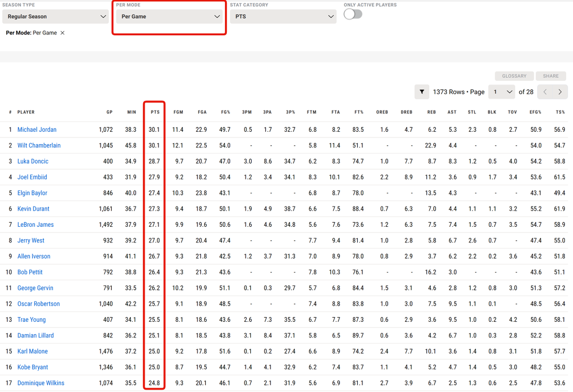Open Kobe Bryant's player page

[33, 367]
